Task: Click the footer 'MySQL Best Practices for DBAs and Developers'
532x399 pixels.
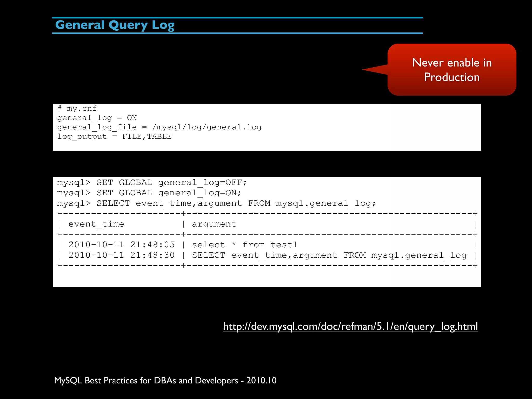Action: [x=146, y=381]
